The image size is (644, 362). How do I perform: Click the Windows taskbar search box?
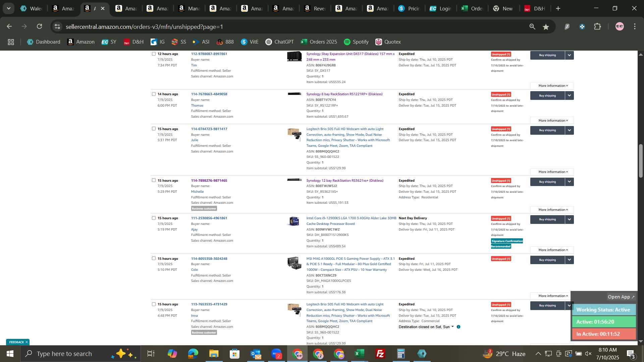tap(80, 354)
